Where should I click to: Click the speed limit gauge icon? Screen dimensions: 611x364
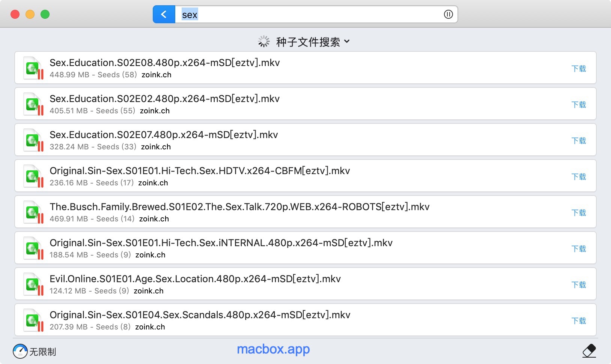point(20,351)
